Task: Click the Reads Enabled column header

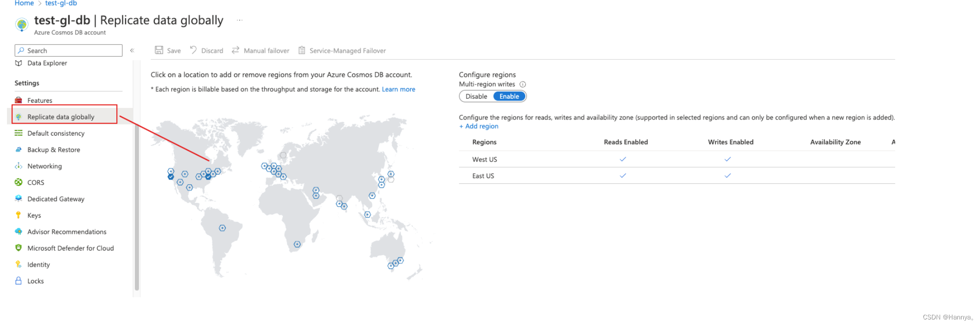Action: [626, 142]
